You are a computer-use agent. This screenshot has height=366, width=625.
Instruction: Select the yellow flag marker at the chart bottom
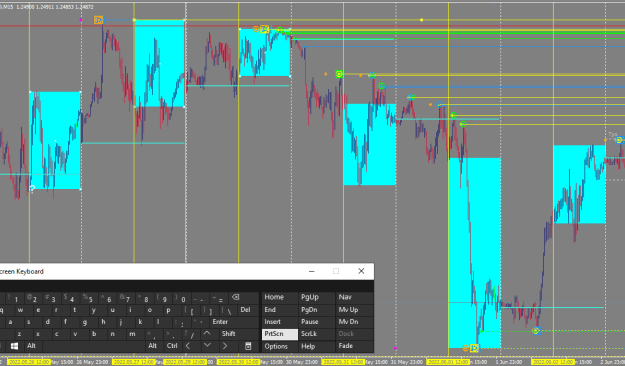click(474, 348)
